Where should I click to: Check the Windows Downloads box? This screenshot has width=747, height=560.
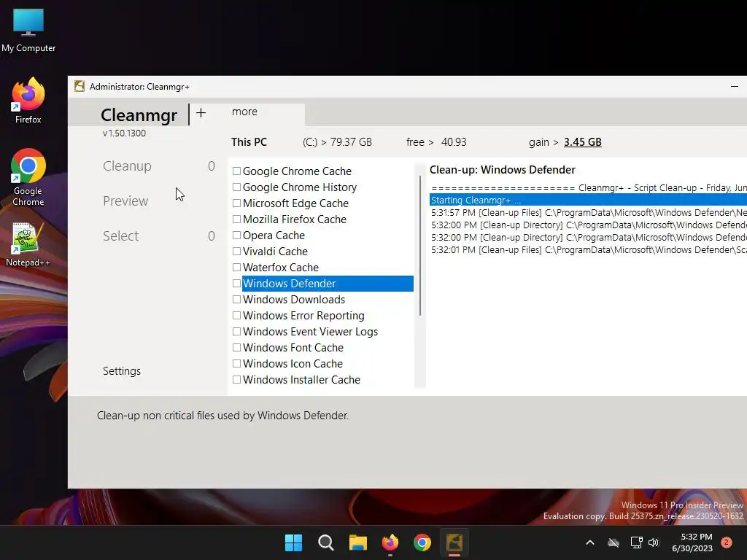point(236,299)
